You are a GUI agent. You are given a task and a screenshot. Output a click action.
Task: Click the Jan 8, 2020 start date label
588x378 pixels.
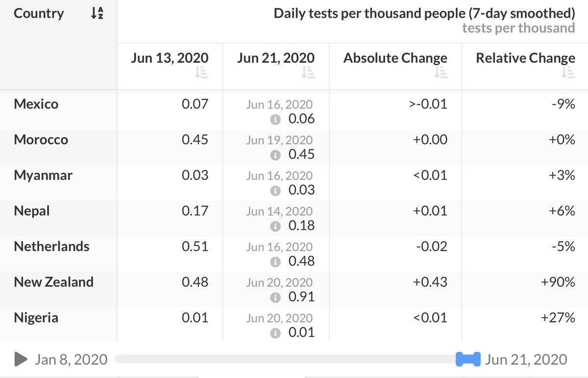pyautogui.click(x=71, y=359)
